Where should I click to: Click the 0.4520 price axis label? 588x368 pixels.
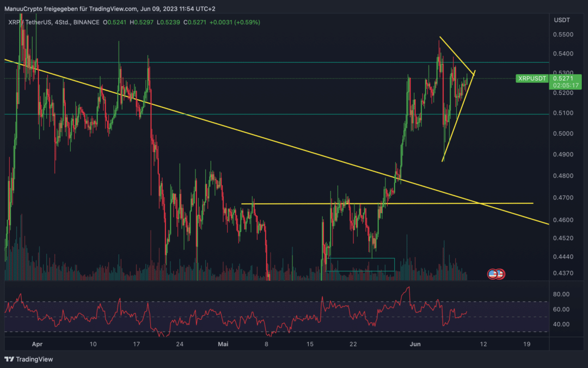563,238
